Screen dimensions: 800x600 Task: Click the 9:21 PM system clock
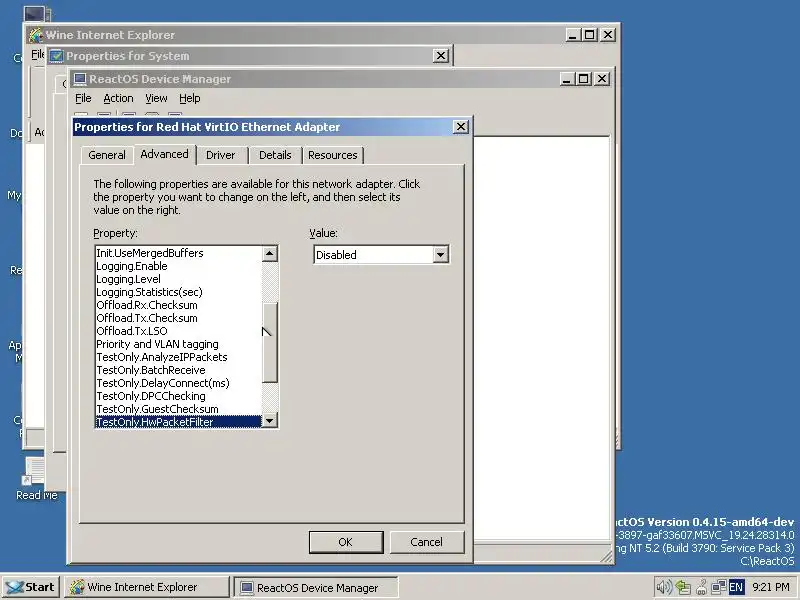(x=770, y=587)
